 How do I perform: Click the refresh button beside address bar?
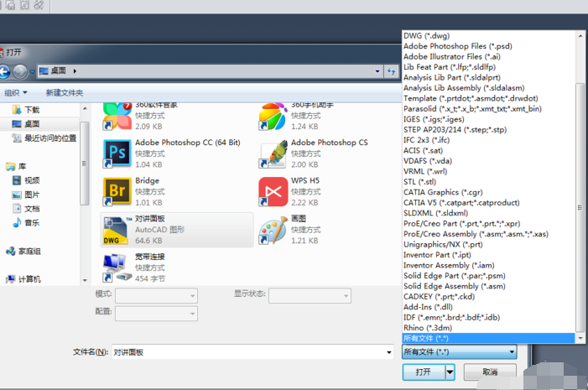[x=391, y=71]
